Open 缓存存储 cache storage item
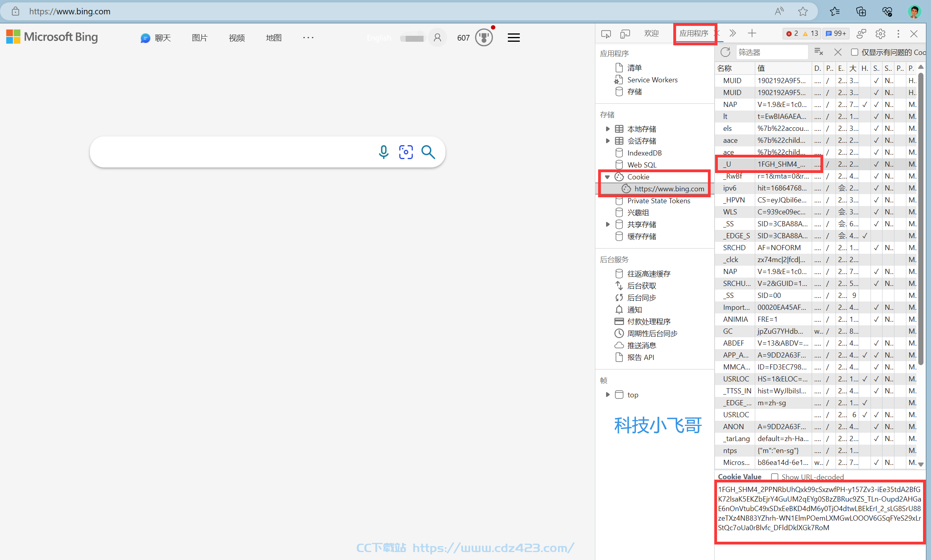This screenshot has width=931, height=560. pos(641,236)
